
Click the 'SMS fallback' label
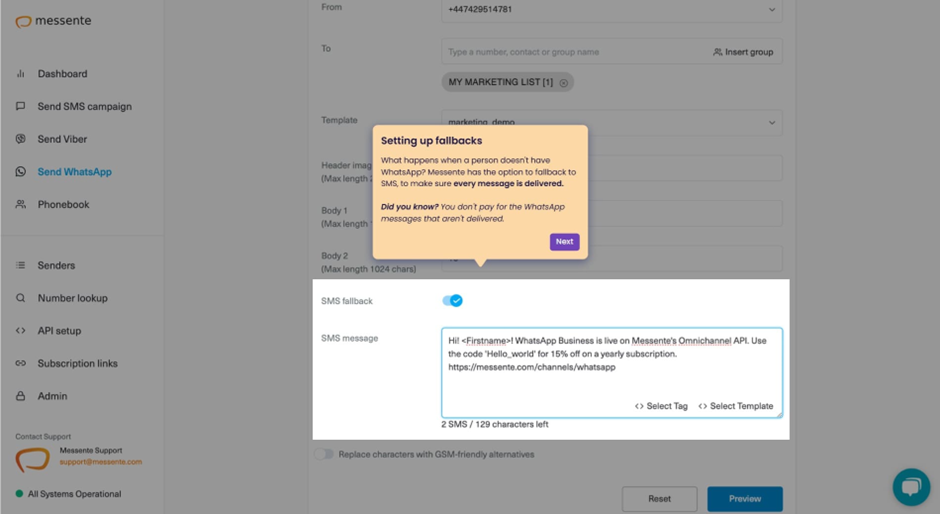coord(347,301)
